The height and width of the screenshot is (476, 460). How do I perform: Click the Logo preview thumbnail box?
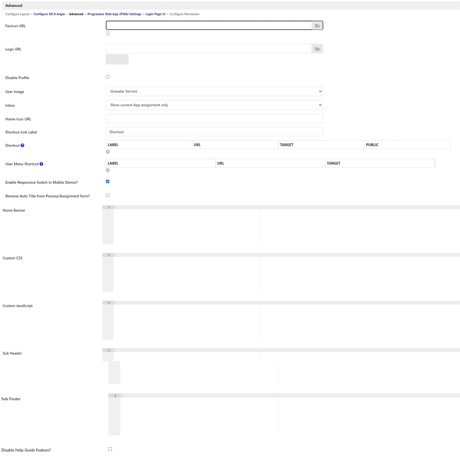pyautogui.click(x=117, y=59)
